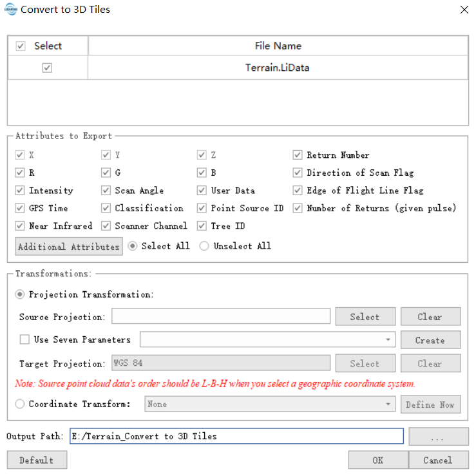Click Select beside Source Projection
This screenshot has width=476, height=476.
tap(365, 317)
